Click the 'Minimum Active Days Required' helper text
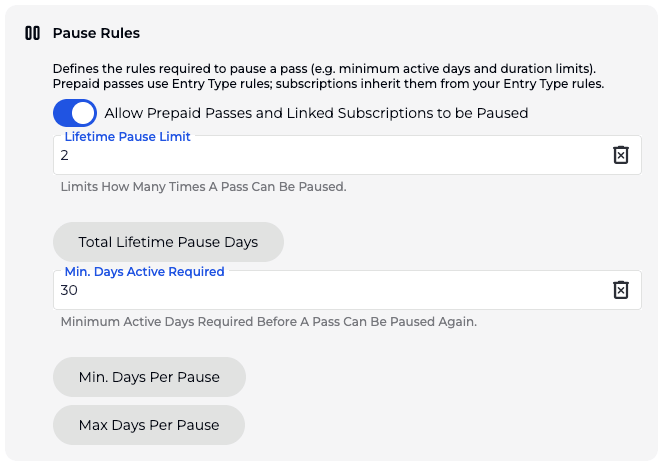Image resolution: width=662 pixels, height=467 pixels. 268,322
